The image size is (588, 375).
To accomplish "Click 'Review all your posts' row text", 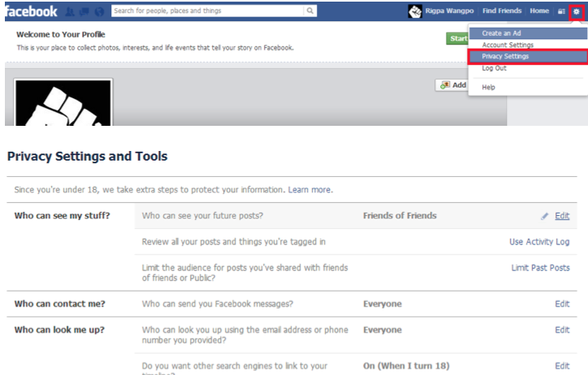I will click(x=234, y=242).
